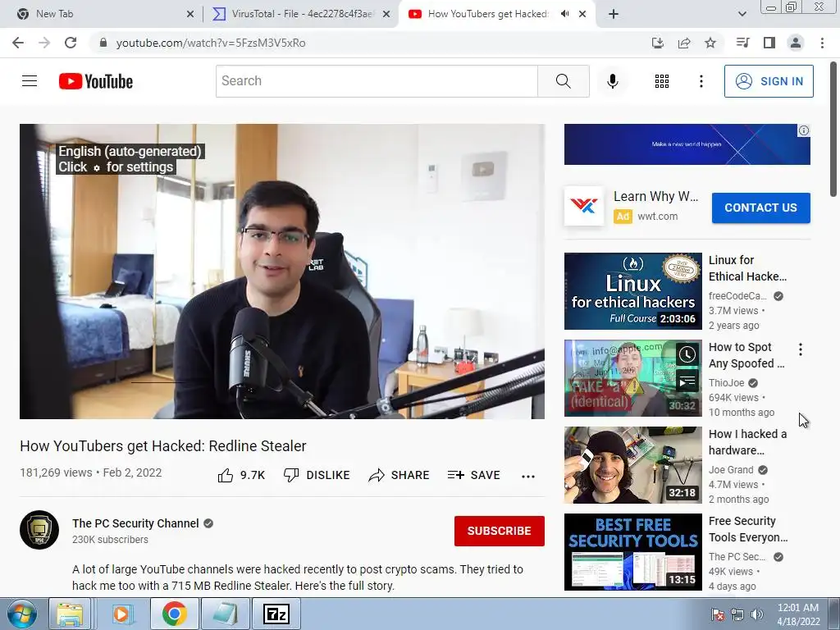Image resolution: width=840 pixels, height=630 pixels.
Task: Switch to the New Tab tab
Action: click(x=102, y=14)
